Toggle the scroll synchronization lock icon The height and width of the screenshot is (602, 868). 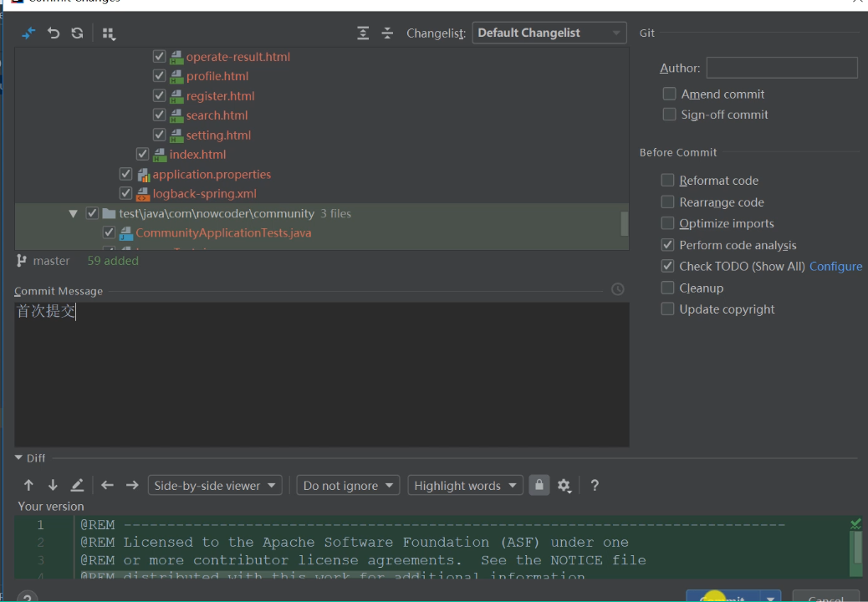(539, 485)
